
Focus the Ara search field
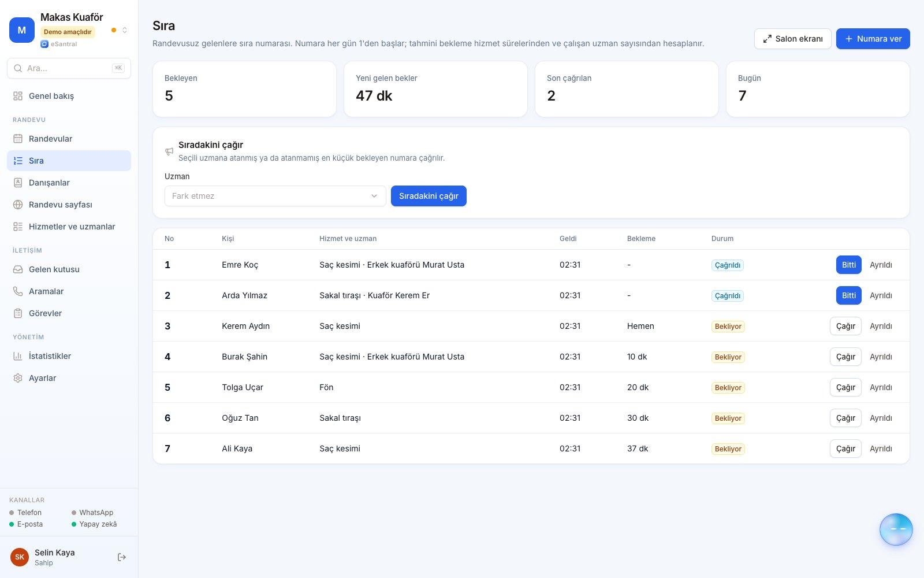[69, 68]
